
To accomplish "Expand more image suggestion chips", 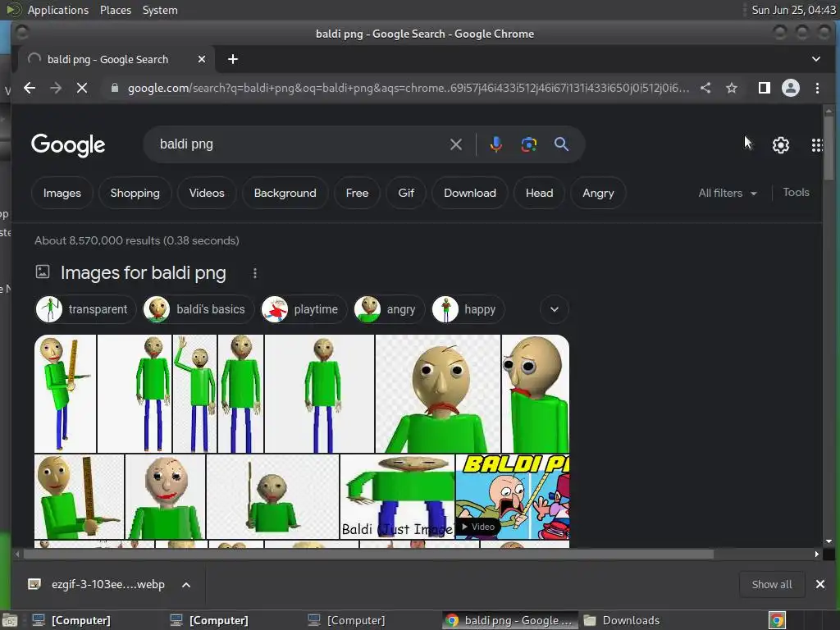I will coord(555,309).
